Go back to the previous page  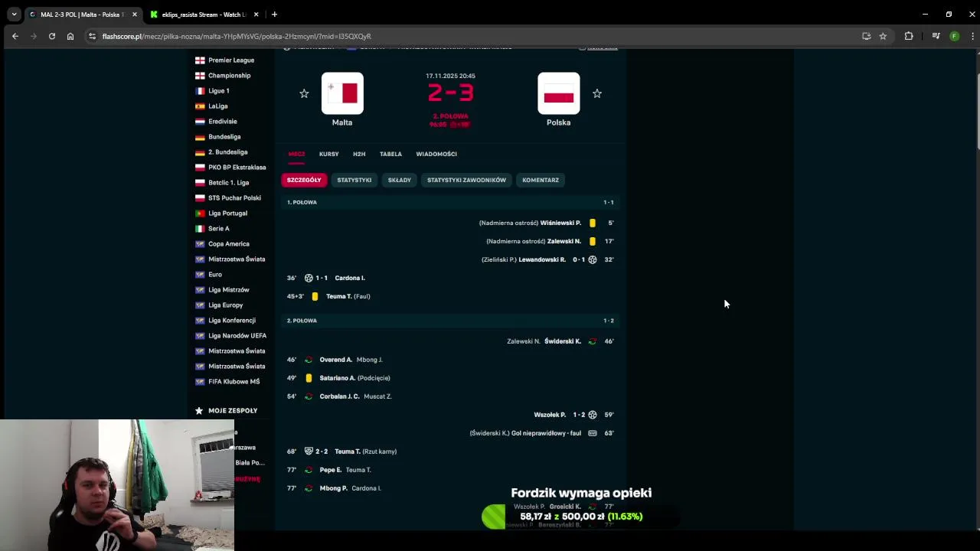[x=15, y=36]
